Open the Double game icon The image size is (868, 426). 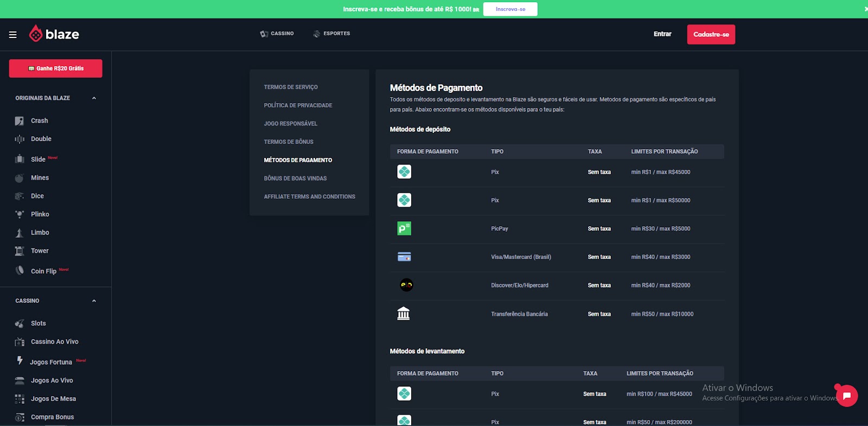tap(20, 139)
